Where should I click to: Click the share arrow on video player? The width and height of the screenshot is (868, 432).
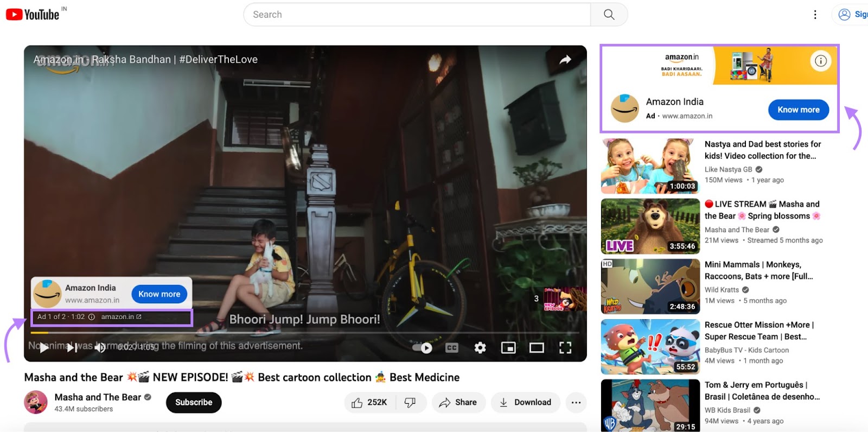(565, 60)
